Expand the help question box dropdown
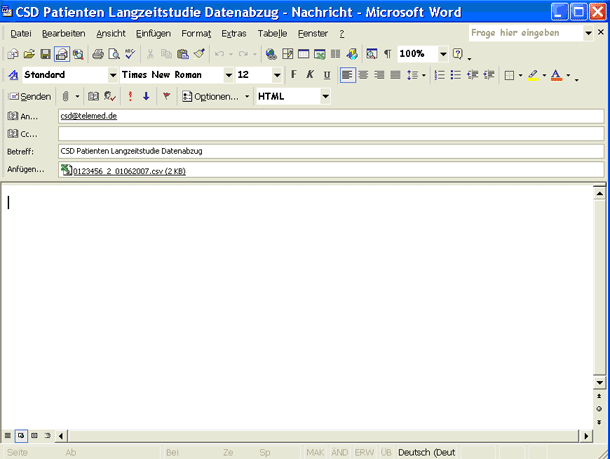 coord(589,33)
